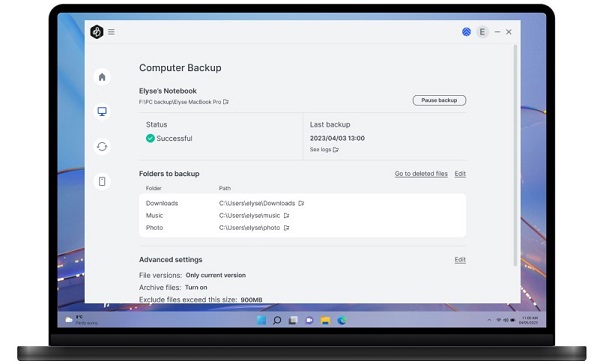Close the backup app window
The height and width of the screenshot is (364, 600).
509,32
